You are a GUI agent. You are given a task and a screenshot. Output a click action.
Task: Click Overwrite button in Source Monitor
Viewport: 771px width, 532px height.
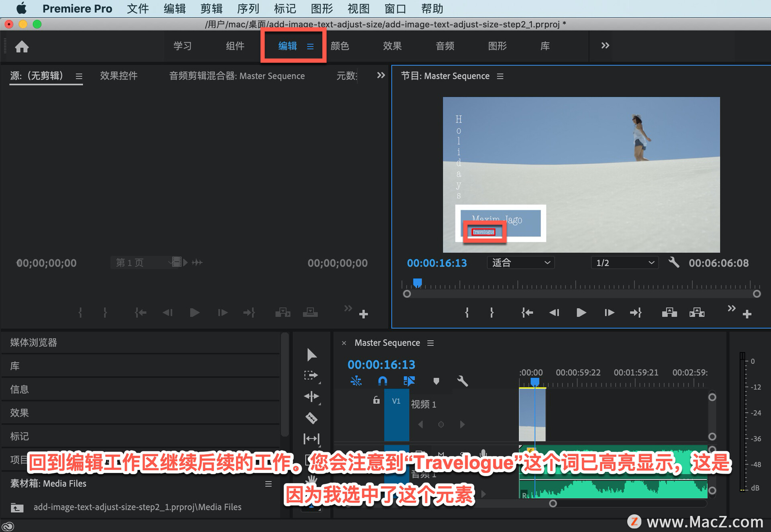tap(310, 312)
